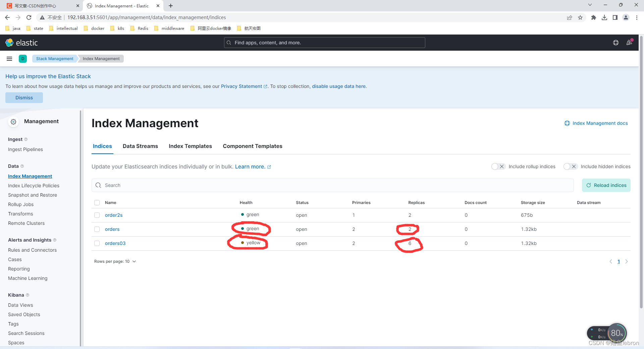
Task: Open Rows per page dropdown
Action: coord(115,261)
